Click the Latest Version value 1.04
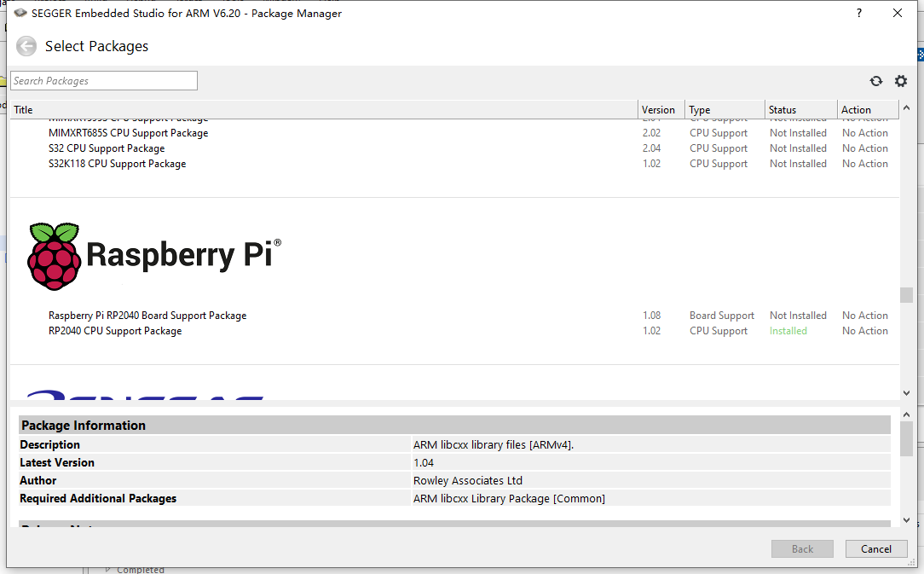Image resolution: width=924 pixels, height=574 pixels. (x=423, y=463)
